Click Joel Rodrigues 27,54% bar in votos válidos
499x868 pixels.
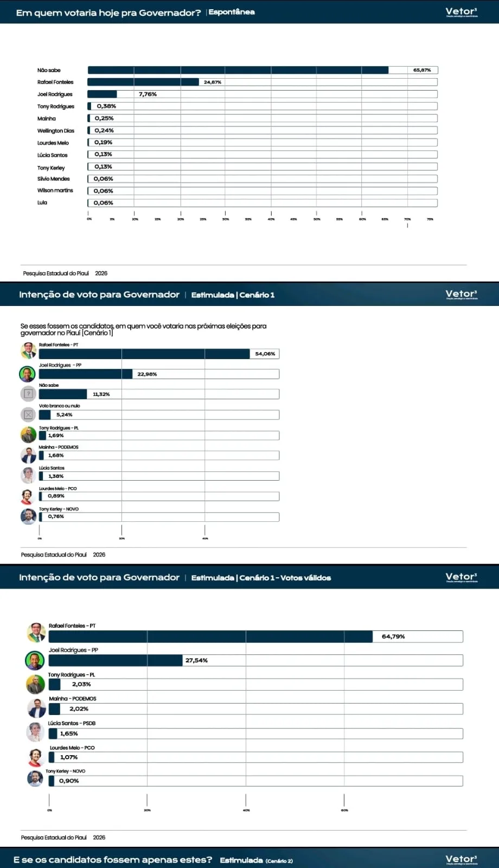(116, 660)
